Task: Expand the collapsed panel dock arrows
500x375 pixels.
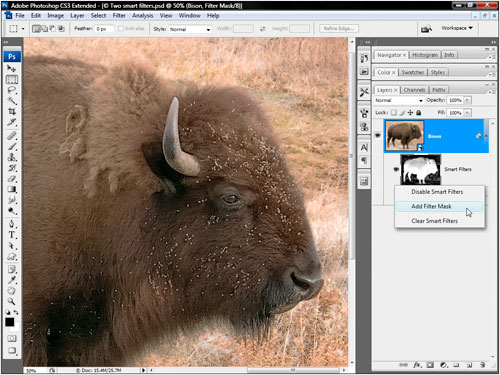Action: [367, 42]
